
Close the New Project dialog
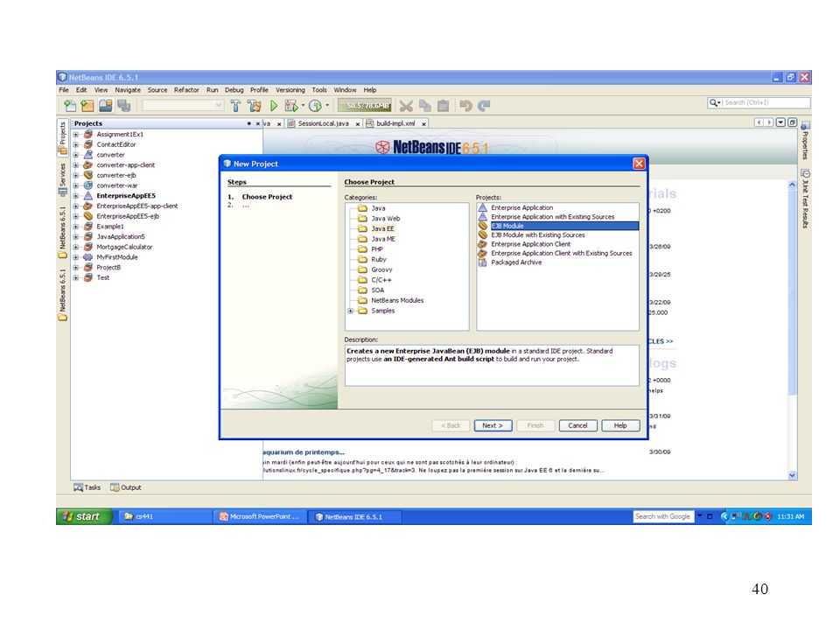click(639, 164)
